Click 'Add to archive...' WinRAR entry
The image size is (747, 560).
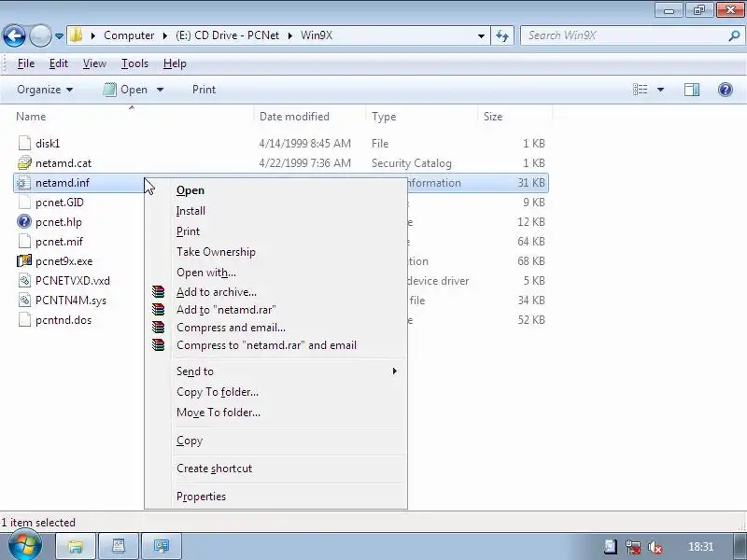(x=217, y=292)
